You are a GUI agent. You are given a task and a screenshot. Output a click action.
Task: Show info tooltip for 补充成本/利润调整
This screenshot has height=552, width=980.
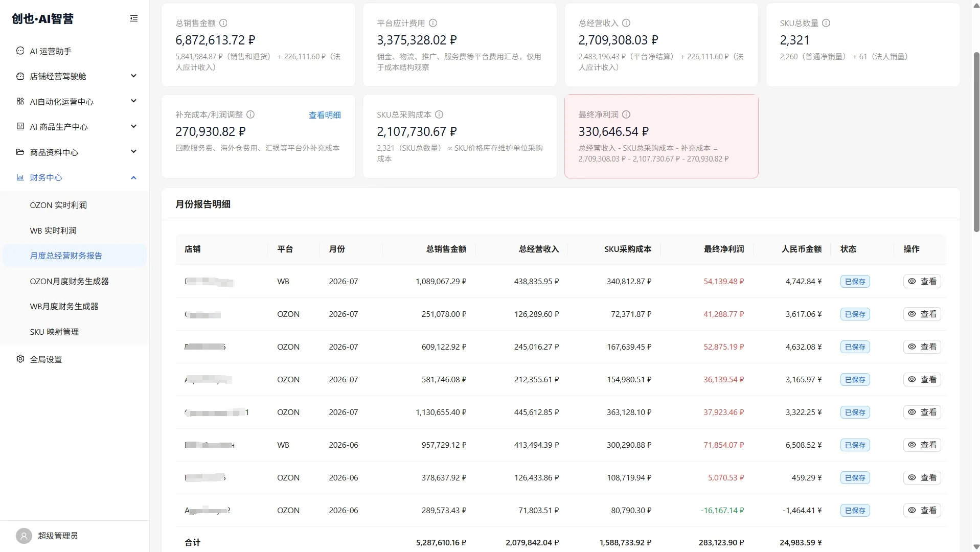pos(250,114)
